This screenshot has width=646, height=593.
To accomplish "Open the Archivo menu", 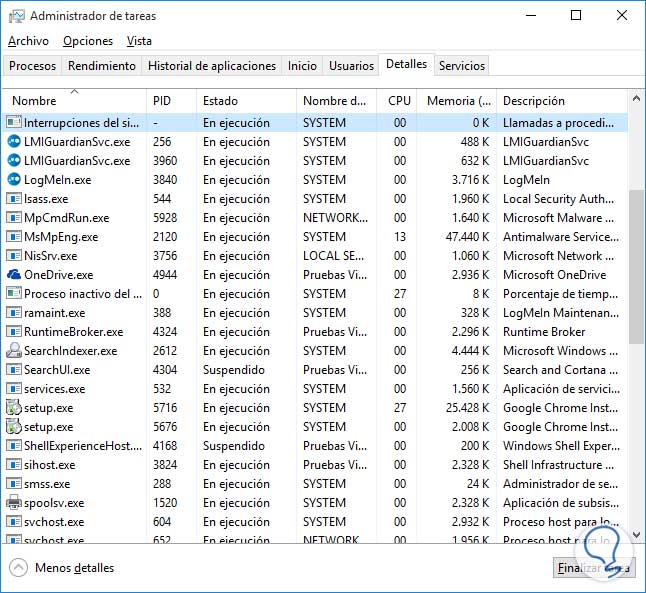I will tap(28, 41).
